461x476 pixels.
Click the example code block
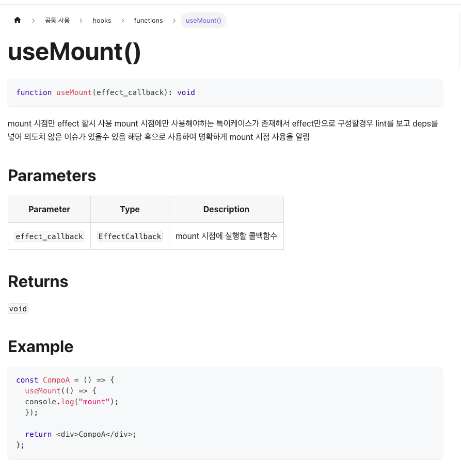click(225, 412)
